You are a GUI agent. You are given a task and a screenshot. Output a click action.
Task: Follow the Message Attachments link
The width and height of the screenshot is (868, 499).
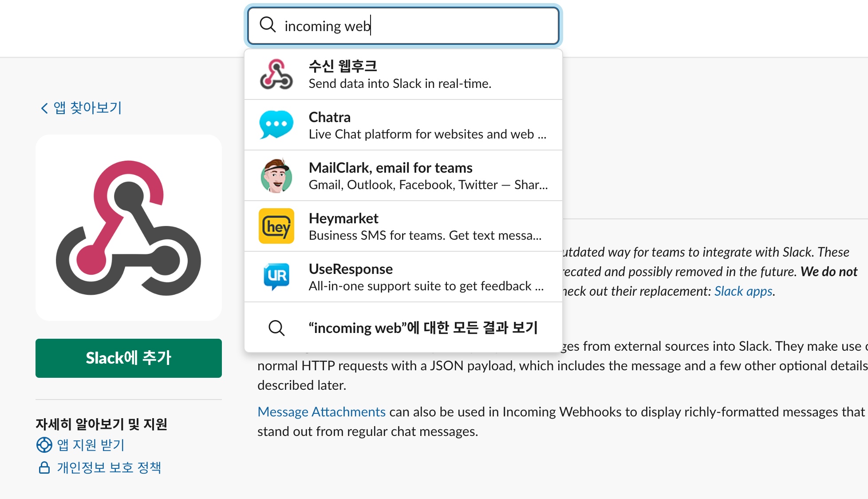point(321,412)
